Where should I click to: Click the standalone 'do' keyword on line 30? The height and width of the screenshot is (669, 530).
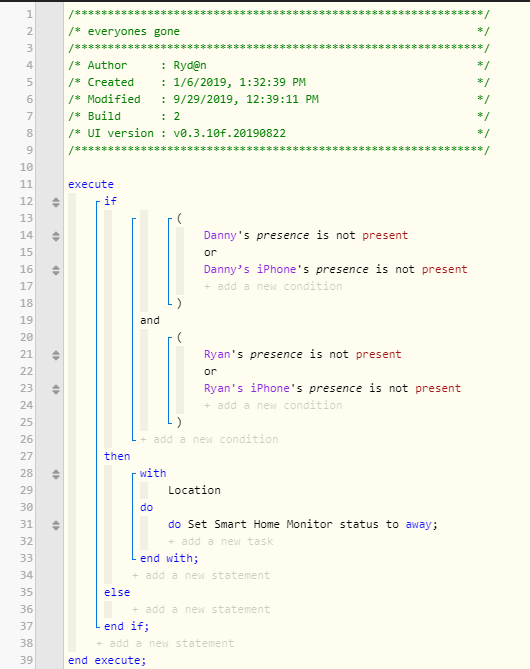(146, 507)
